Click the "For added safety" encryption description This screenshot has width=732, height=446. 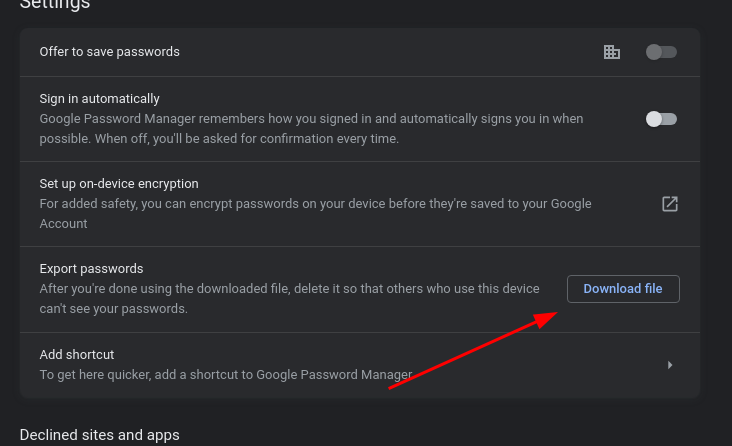coord(316,214)
